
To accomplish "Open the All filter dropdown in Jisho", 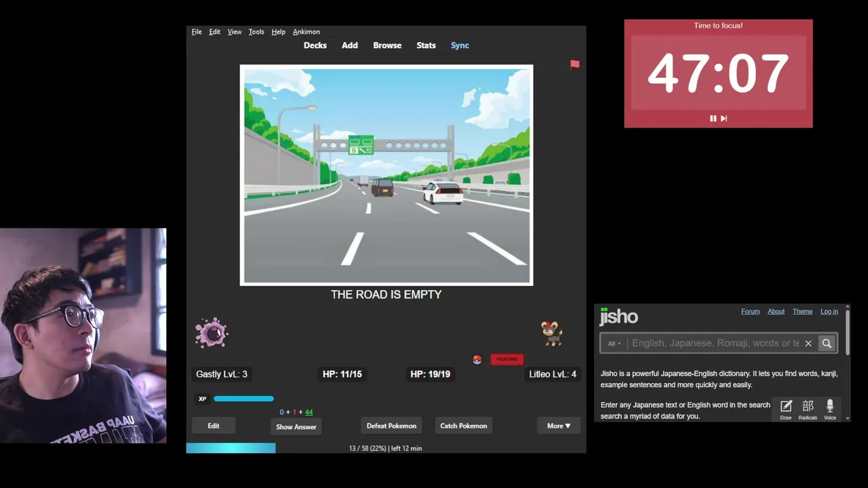I will coord(614,344).
